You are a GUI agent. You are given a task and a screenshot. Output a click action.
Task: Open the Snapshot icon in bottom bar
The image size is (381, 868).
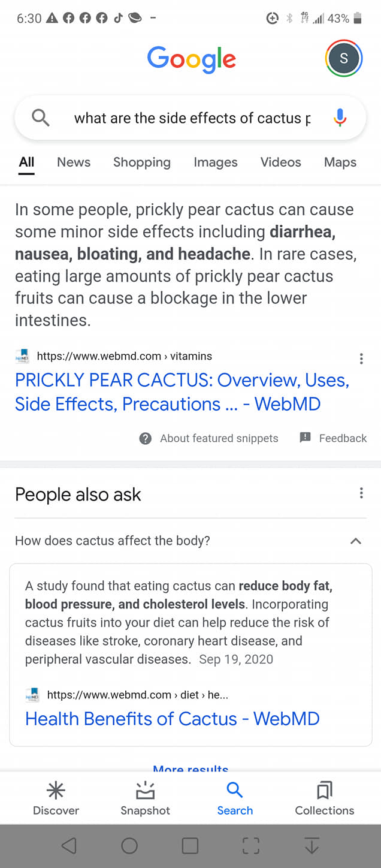[x=145, y=791]
